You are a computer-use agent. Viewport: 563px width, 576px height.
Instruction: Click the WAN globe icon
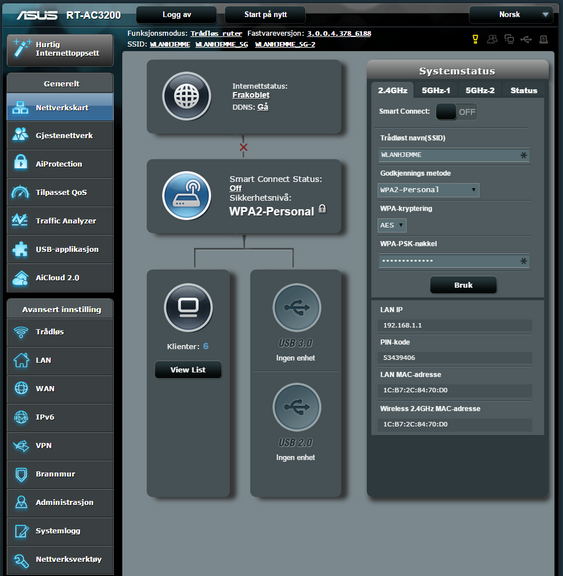[21, 388]
